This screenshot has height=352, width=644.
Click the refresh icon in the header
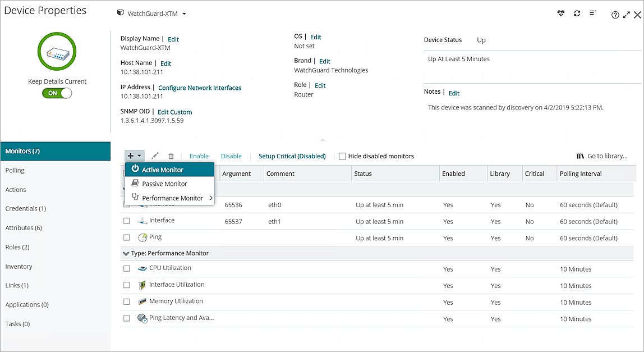[x=577, y=13]
